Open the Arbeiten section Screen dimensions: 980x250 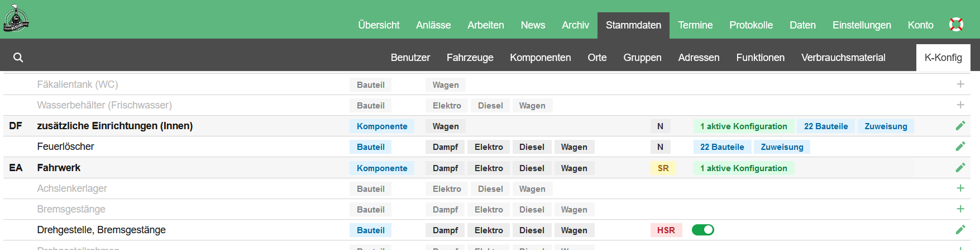pos(486,25)
